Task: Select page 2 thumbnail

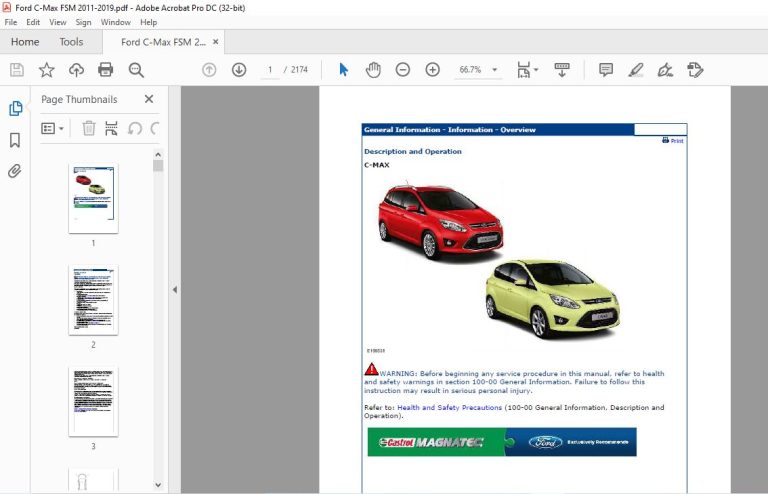Action: [x=94, y=300]
